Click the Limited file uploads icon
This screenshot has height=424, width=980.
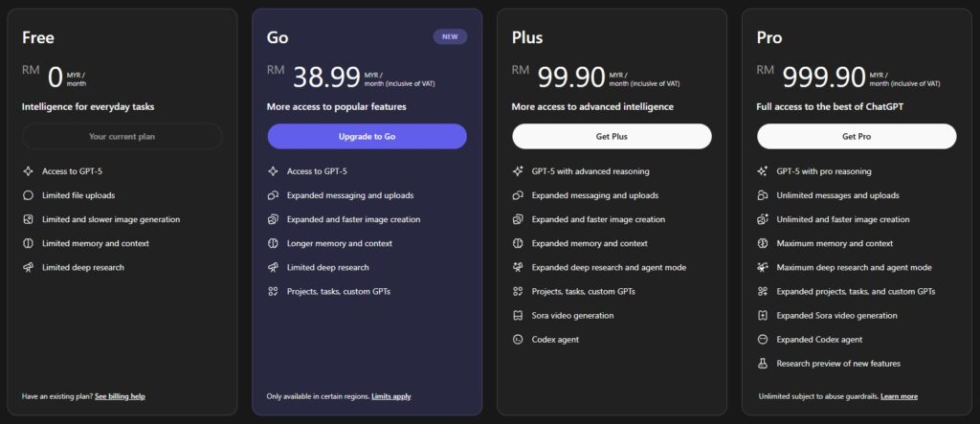[x=28, y=195]
